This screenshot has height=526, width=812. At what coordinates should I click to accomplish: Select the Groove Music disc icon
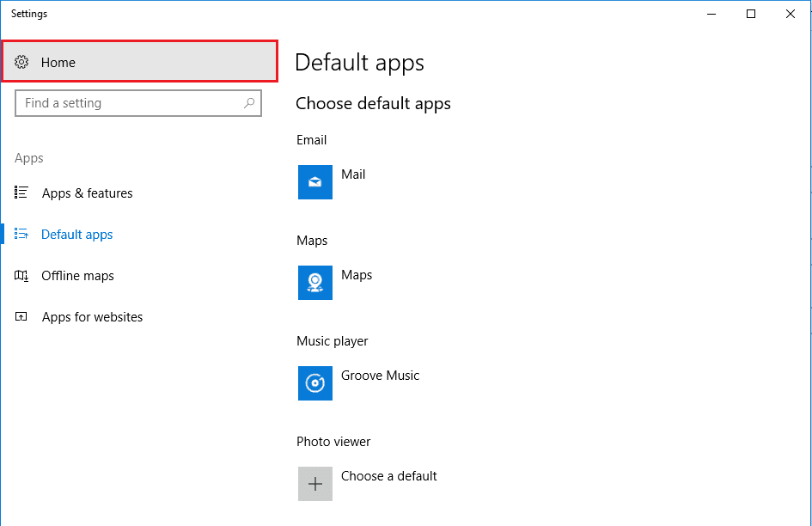315,383
